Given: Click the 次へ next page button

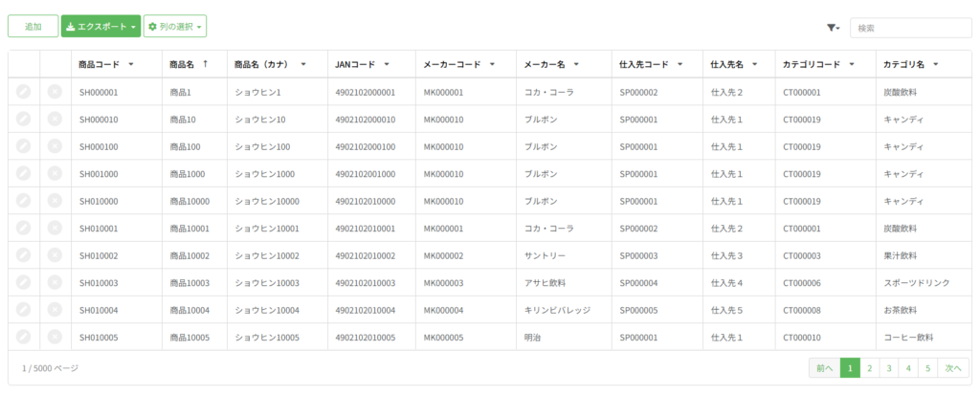Looking at the screenshot, I should (x=952, y=368).
